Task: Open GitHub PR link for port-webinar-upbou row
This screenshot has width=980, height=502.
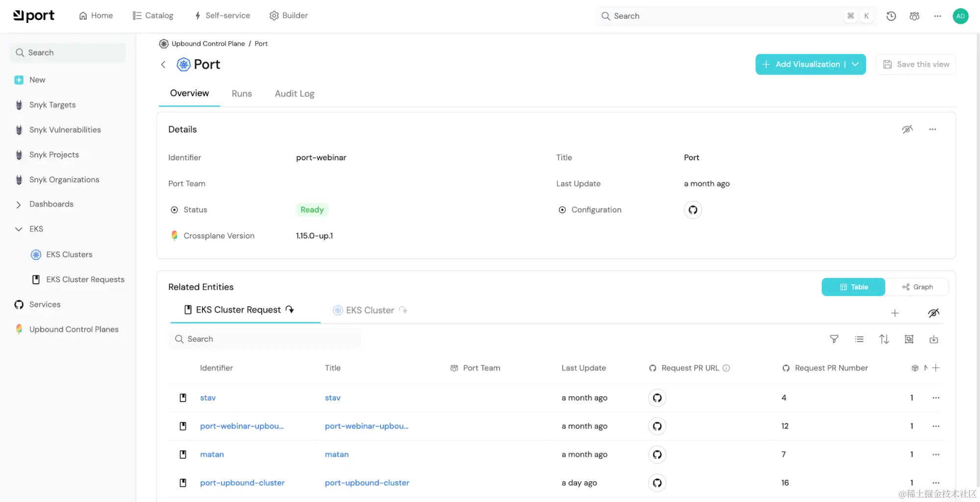Action: (x=657, y=426)
